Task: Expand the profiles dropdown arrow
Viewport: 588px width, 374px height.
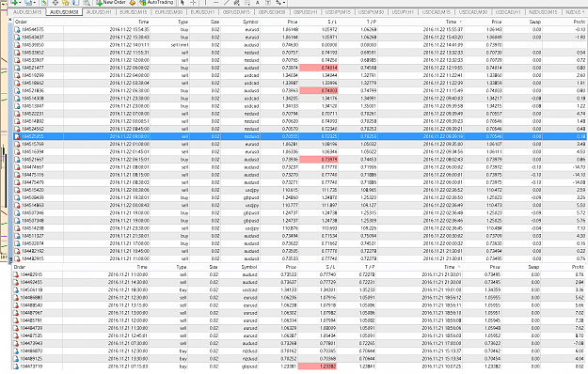Action: coord(34,2)
